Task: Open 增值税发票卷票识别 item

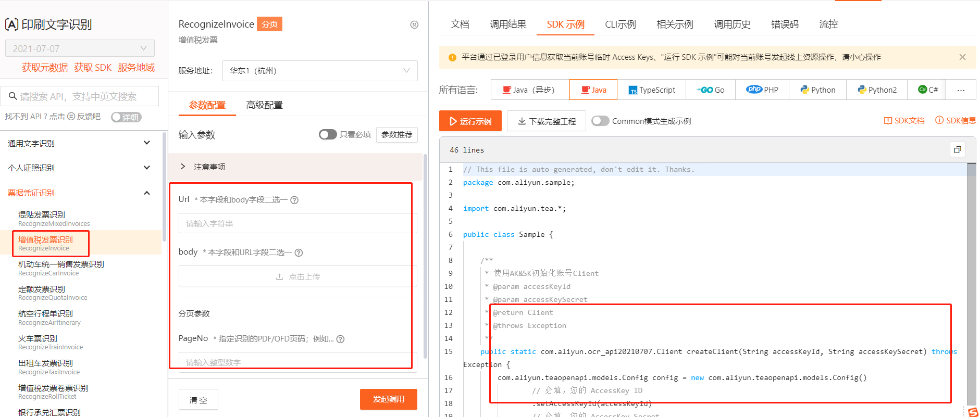Action: (53, 391)
